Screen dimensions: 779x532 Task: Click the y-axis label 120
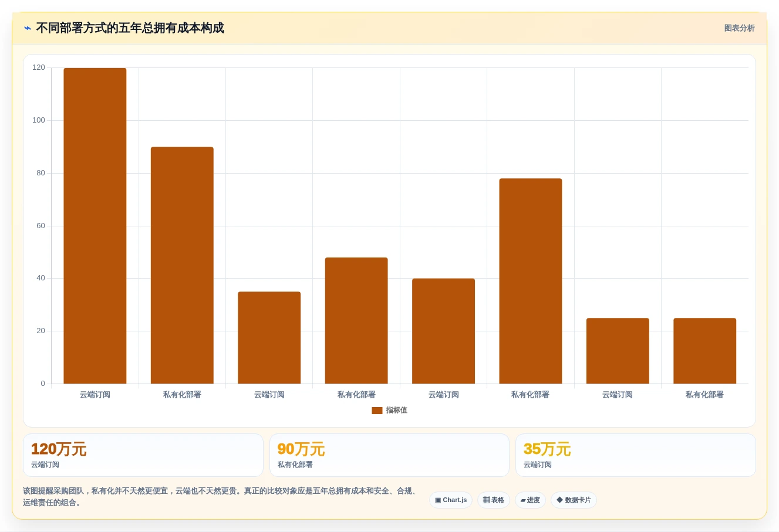click(x=39, y=67)
